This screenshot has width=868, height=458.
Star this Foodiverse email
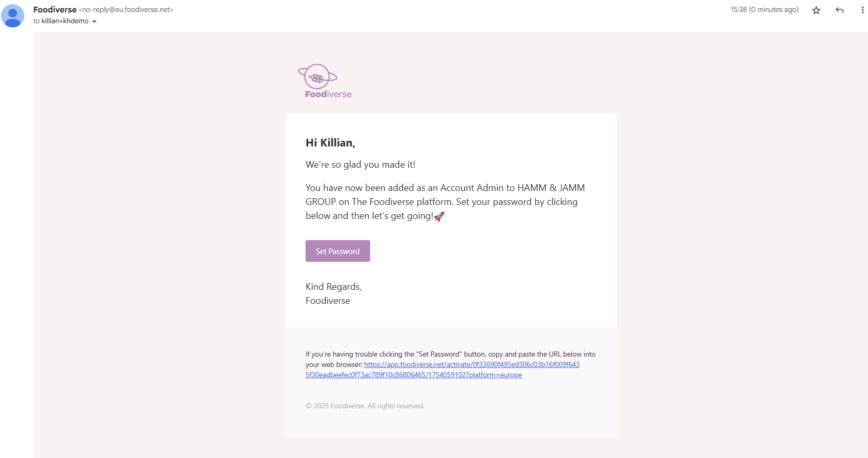click(816, 10)
